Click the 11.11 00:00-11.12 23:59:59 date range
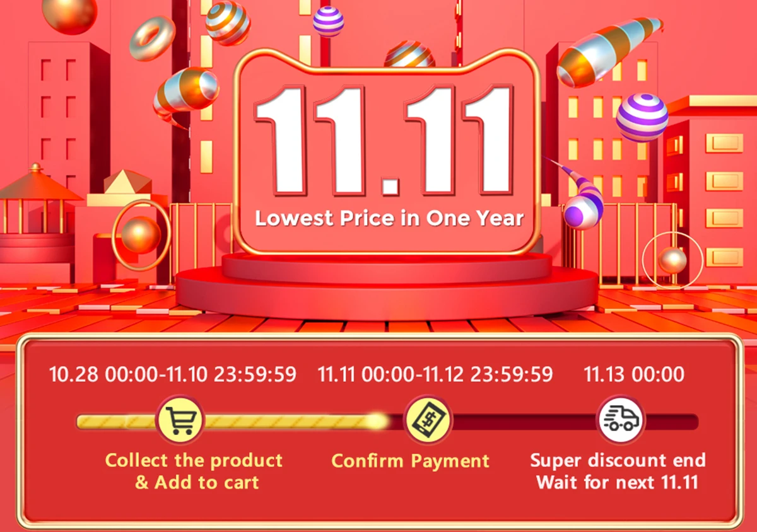This screenshot has width=757, height=532. point(435,374)
